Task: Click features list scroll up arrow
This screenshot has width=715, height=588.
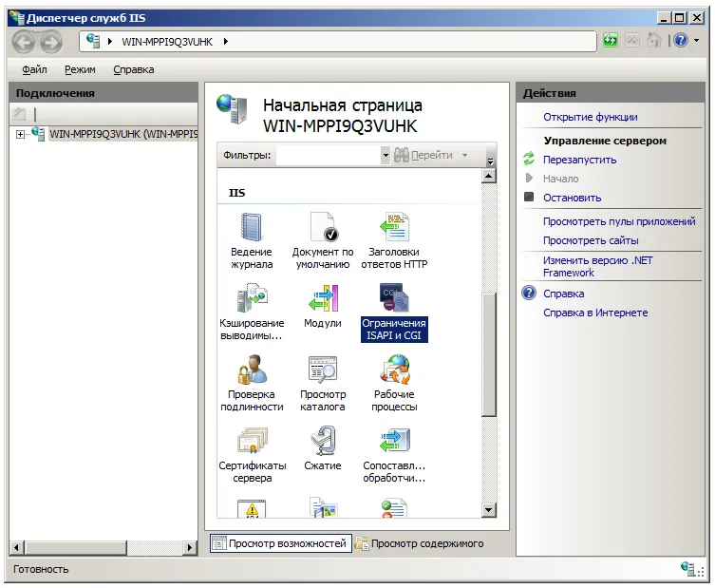Action: (489, 176)
